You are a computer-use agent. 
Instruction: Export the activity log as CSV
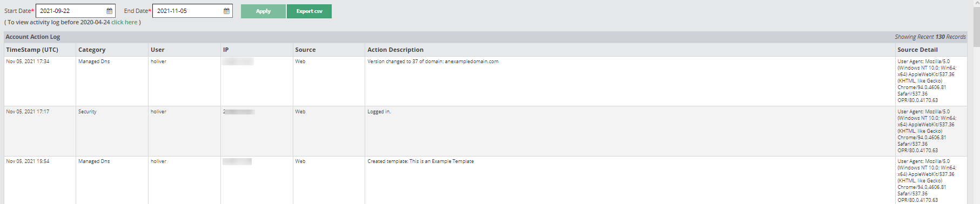309,11
